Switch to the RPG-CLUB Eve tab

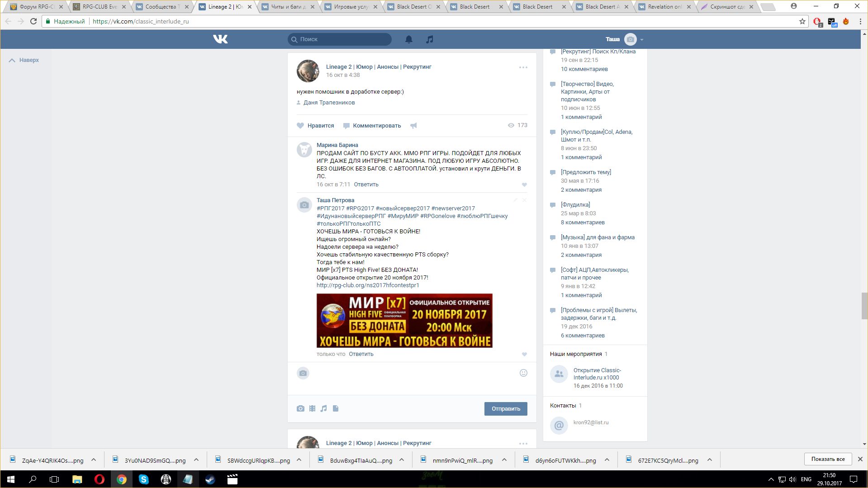pyautogui.click(x=100, y=7)
